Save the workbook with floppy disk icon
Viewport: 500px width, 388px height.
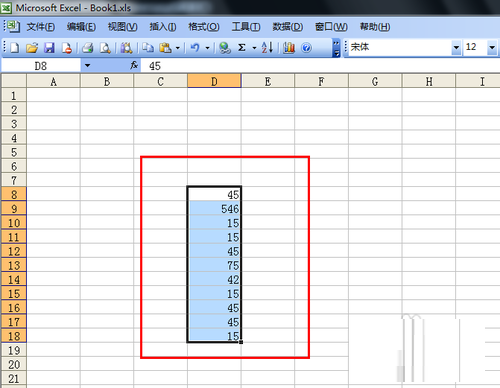(49, 48)
